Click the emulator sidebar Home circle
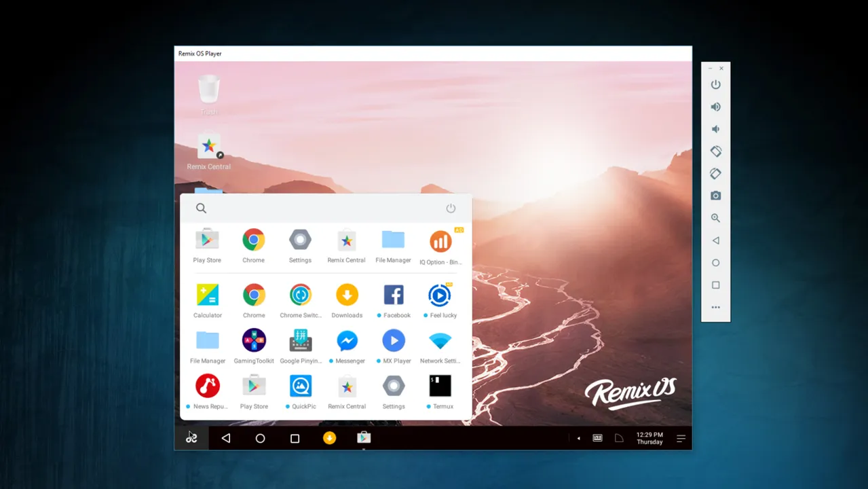The image size is (868, 489). point(715,263)
